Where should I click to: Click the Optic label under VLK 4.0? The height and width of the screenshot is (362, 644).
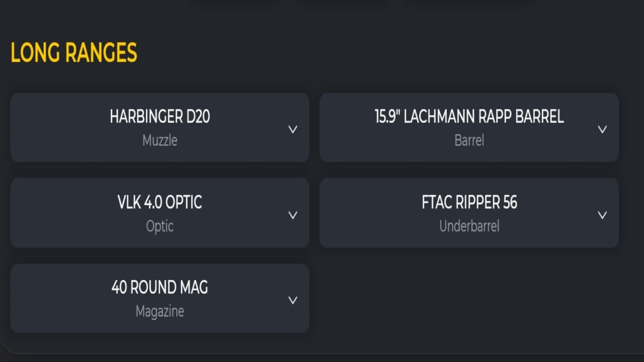pyautogui.click(x=160, y=226)
